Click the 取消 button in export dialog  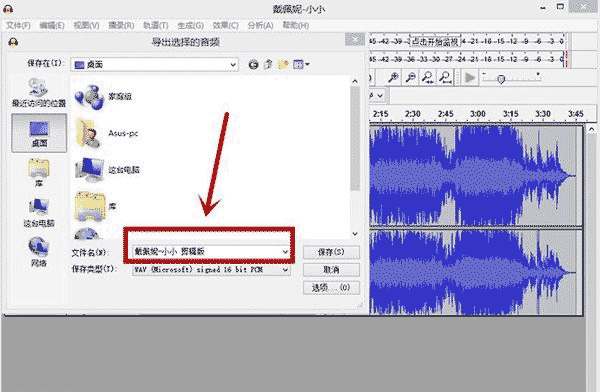tap(331, 270)
